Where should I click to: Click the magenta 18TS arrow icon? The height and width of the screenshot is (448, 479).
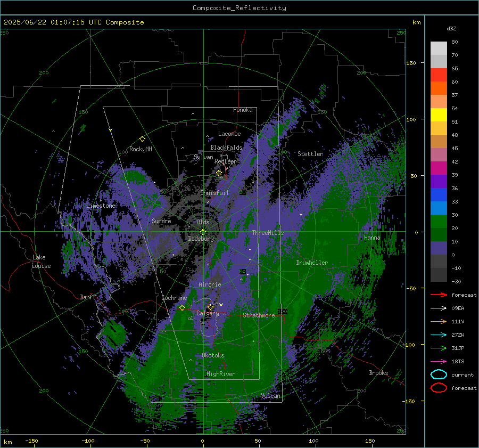pyautogui.click(x=439, y=362)
